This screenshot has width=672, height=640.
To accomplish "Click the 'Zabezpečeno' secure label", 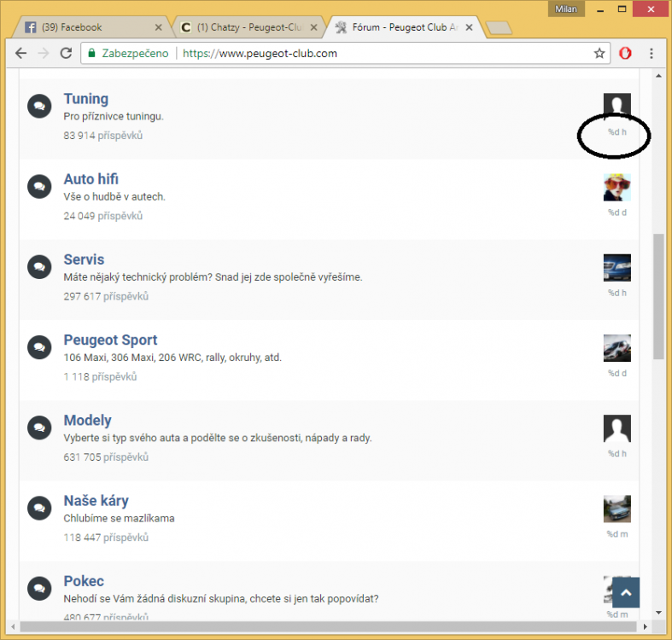I will coord(135,53).
